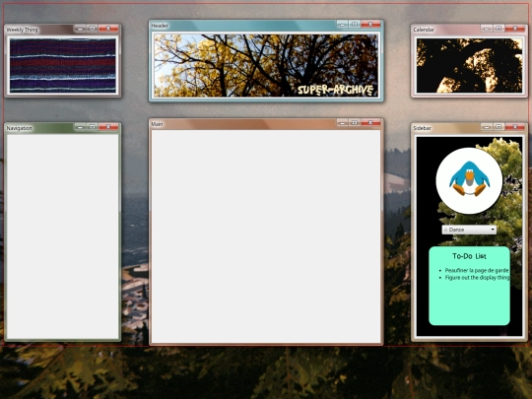The width and height of the screenshot is (532, 399).
Task: Click the Sidebar window title text
Action: (422, 128)
